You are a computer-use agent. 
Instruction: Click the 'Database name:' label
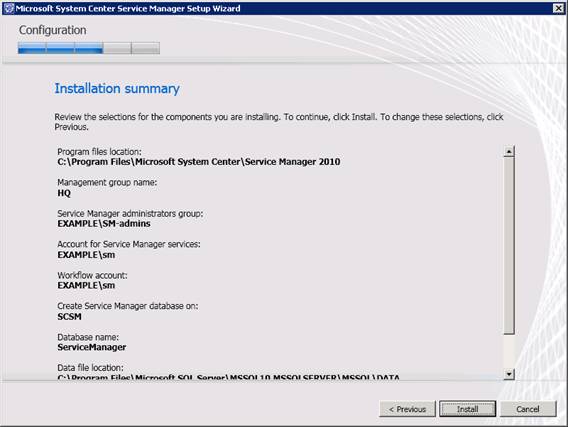tap(88, 337)
